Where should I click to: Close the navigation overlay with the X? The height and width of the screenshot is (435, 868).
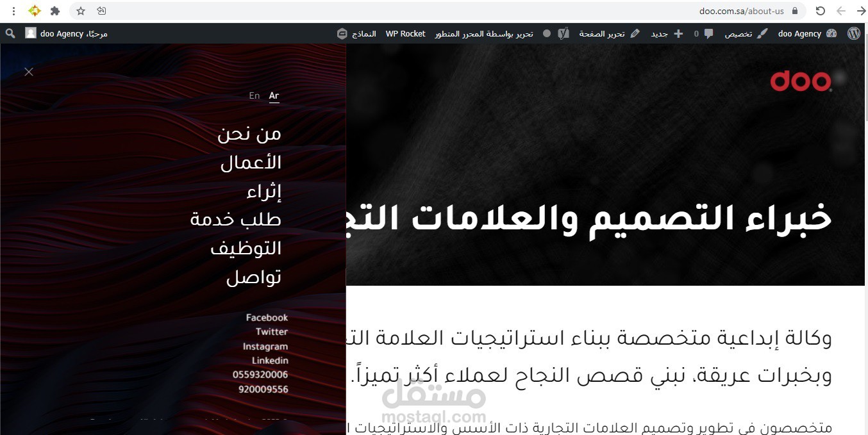[x=28, y=72]
